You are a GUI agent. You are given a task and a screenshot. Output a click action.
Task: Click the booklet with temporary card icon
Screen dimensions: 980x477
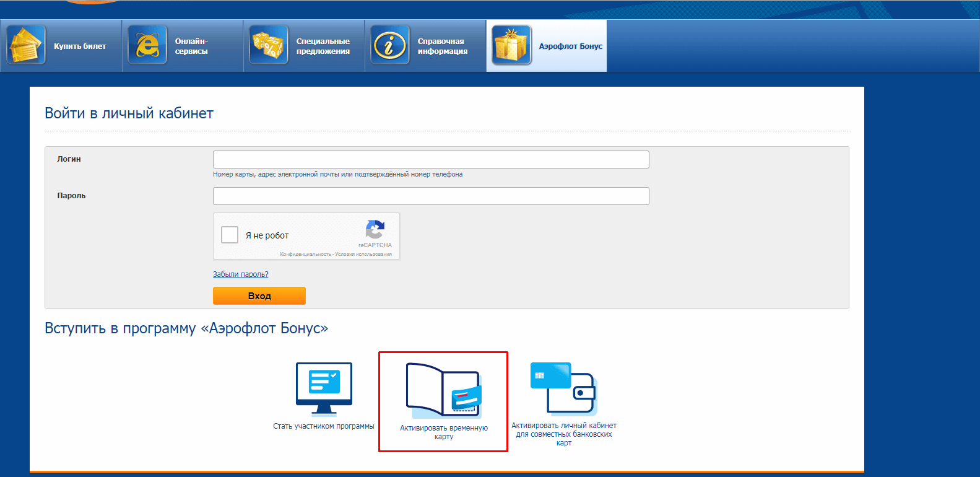pyautogui.click(x=443, y=390)
